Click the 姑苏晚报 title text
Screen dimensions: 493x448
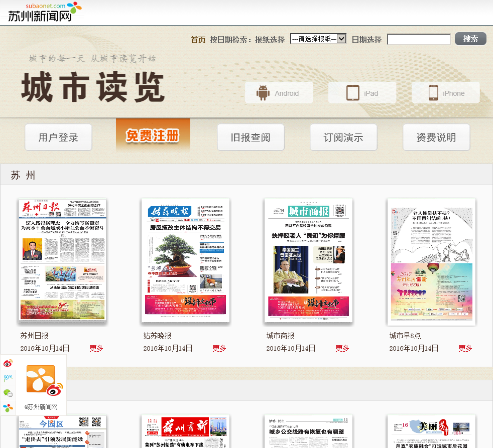pyautogui.click(x=157, y=336)
